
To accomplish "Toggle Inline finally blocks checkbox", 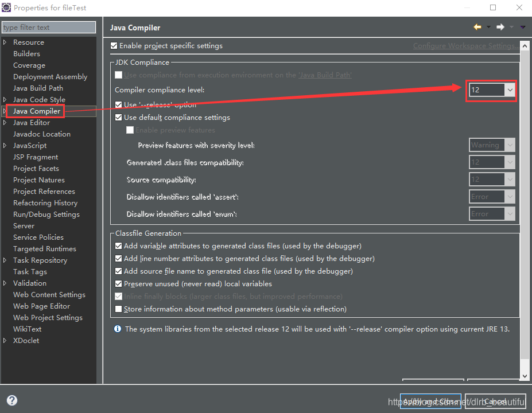I will (x=118, y=297).
